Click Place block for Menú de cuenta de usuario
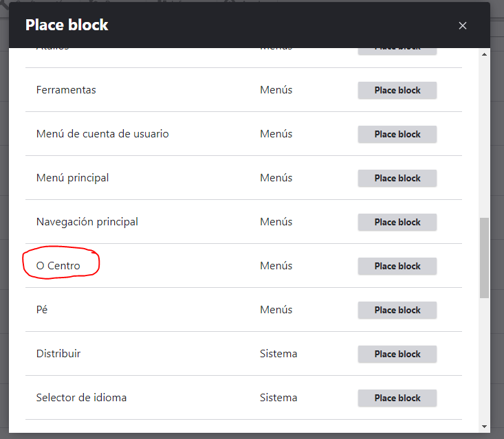Image resolution: width=504 pixels, height=439 pixels. (397, 134)
